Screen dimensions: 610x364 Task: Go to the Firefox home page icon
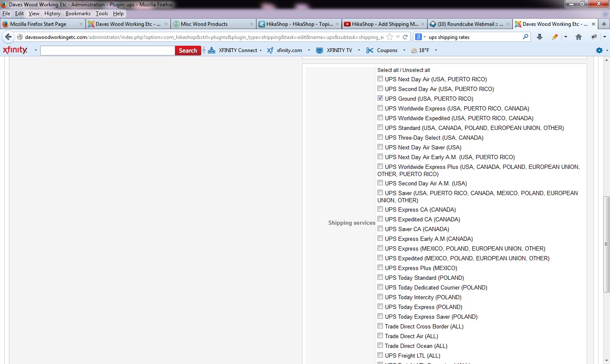click(x=579, y=37)
